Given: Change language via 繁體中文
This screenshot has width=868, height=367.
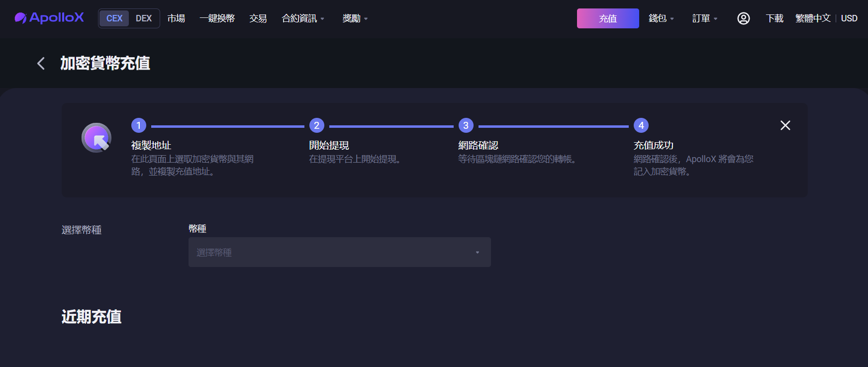Looking at the screenshot, I should point(813,18).
